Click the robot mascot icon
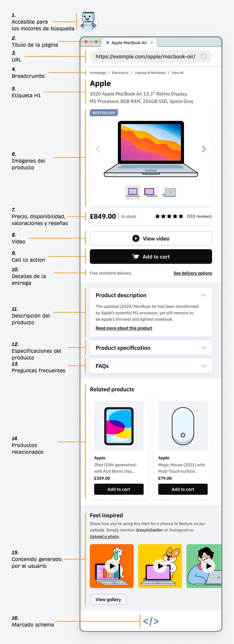The image size is (234, 644). coord(88,21)
